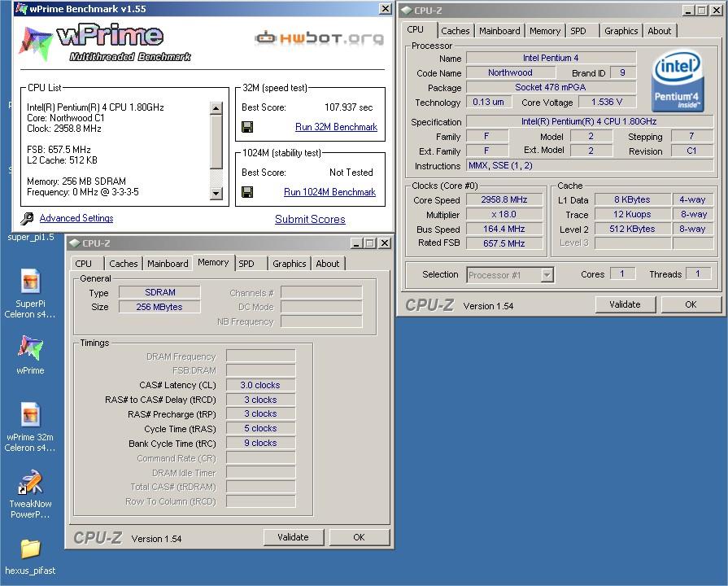
Task: Open Advanced Settings link
Action: tap(76, 218)
